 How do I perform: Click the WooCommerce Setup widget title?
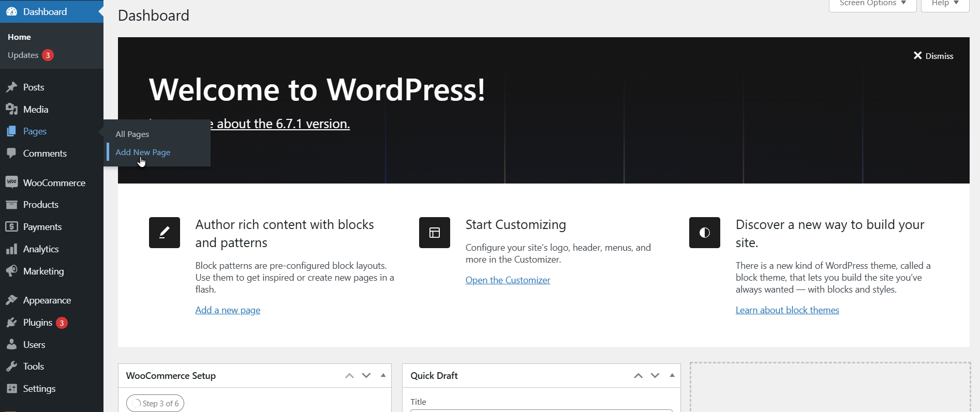pyautogui.click(x=171, y=376)
